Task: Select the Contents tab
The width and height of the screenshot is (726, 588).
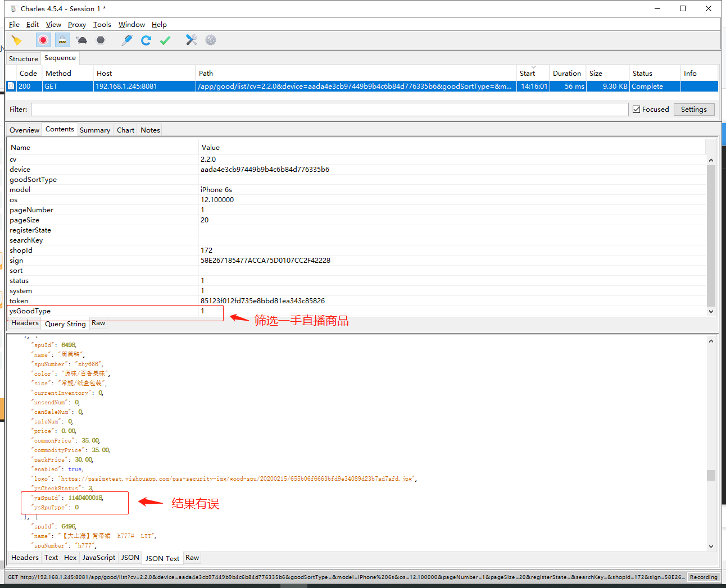Action: coord(60,129)
